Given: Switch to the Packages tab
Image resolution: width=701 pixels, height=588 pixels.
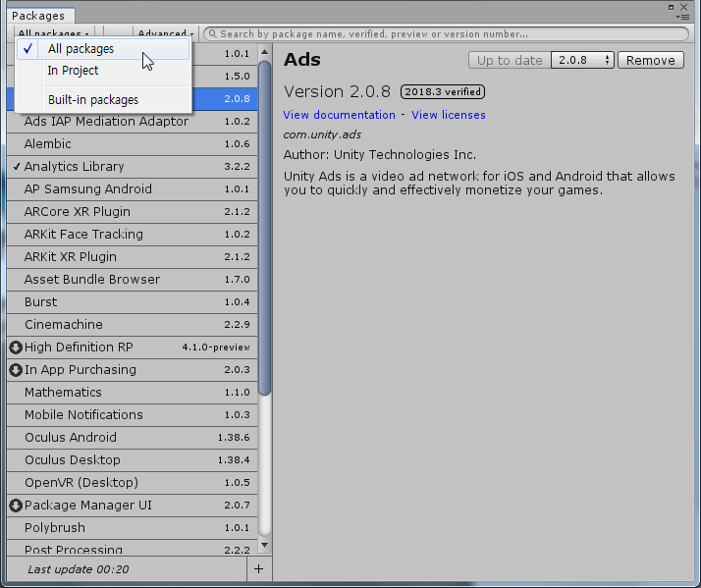Looking at the screenshot, I should [x=38, y=16].
